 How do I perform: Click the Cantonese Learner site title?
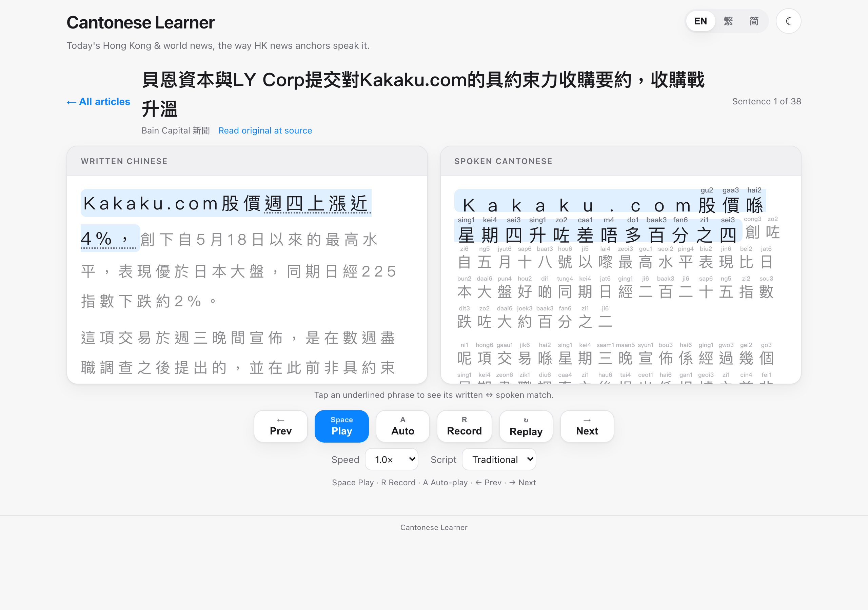pyautogui.click(x=140, y=23)
